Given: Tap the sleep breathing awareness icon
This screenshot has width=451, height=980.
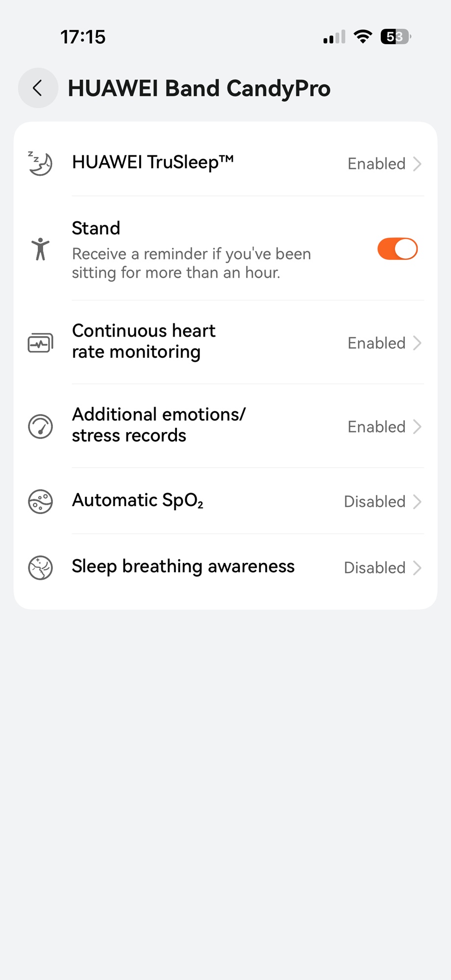Looking at the screenshot, I should click(40, 567).
